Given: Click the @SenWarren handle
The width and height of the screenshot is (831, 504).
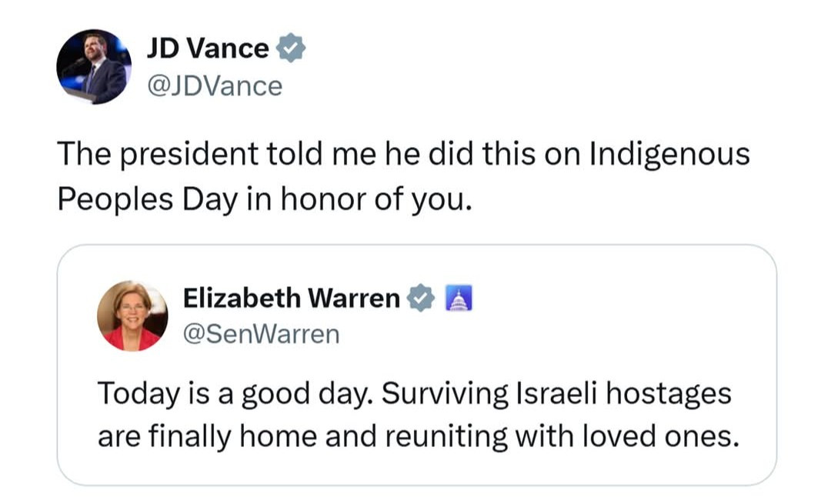Looking at the screenshot, I should (261, 335).
